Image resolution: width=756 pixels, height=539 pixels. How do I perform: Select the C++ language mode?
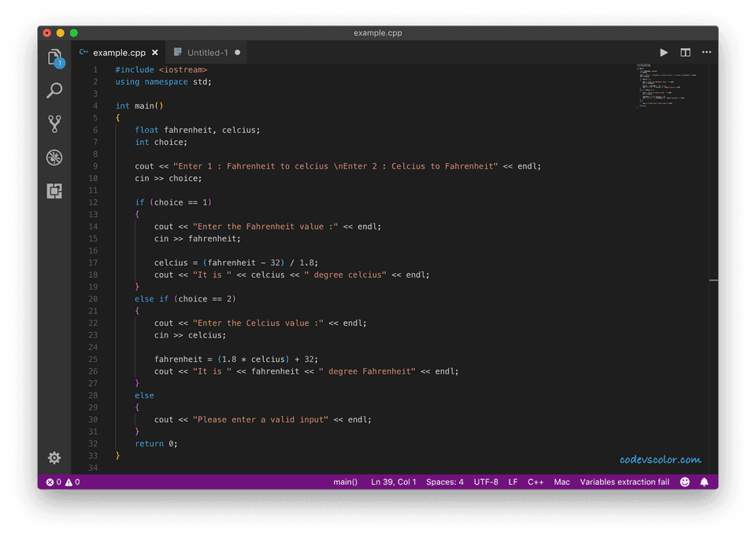tap(535, 482)
